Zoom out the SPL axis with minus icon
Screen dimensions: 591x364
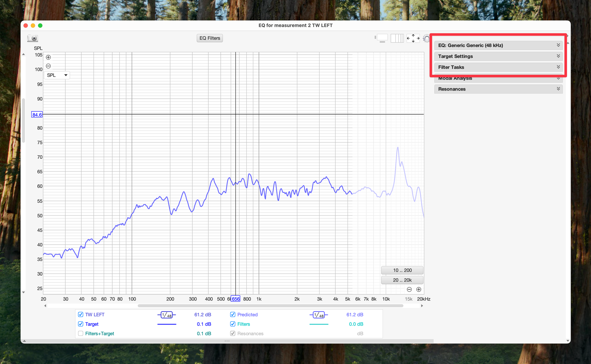48,66
